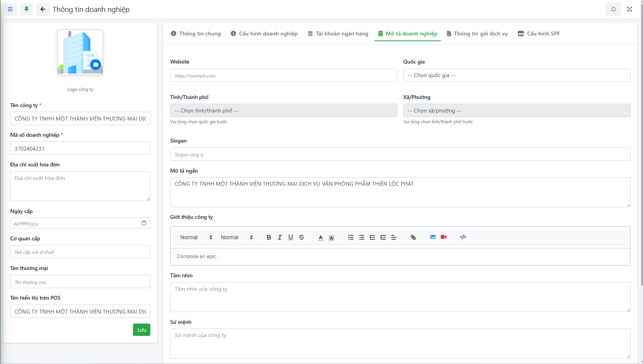643x364 pixels.
Task: Toggle the hamburger sidebar menu
Action: pyautogui.click(x=10, y=9)
